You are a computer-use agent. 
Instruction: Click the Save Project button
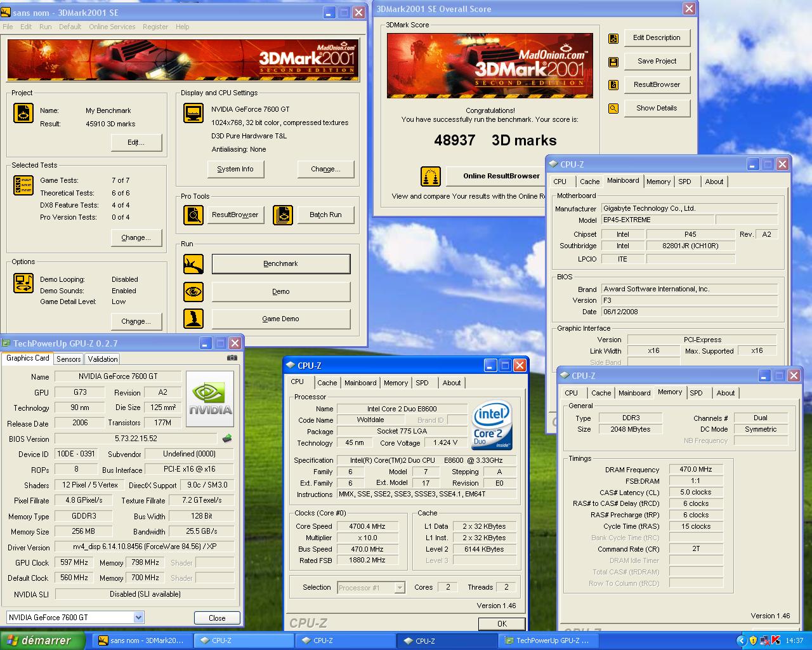(x=657, y=61)
